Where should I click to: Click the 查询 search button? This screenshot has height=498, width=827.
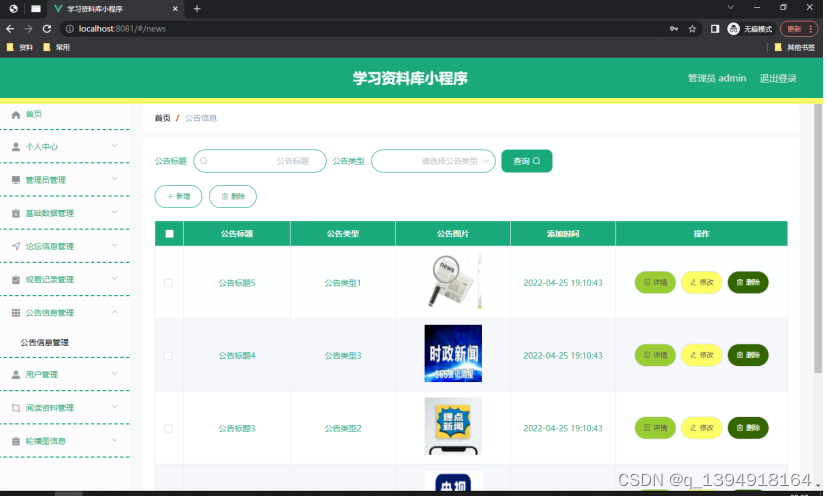coord(527,161)
